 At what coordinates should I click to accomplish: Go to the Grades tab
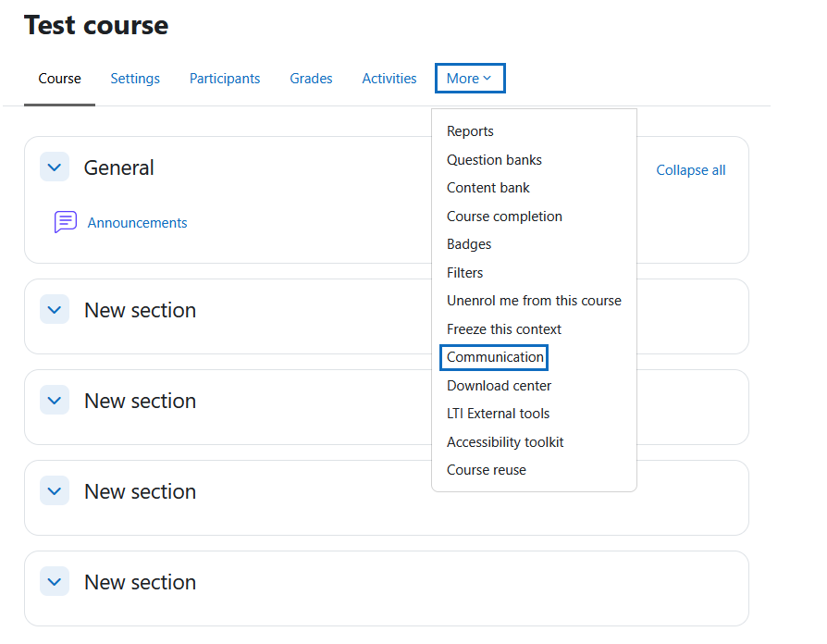[x=311, y=79]
